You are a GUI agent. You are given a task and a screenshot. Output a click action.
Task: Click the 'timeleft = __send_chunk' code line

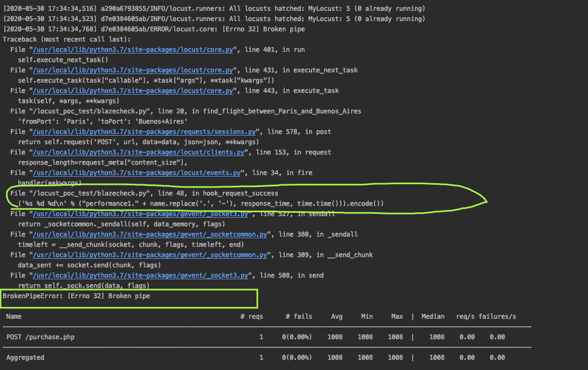pos(131,245)
